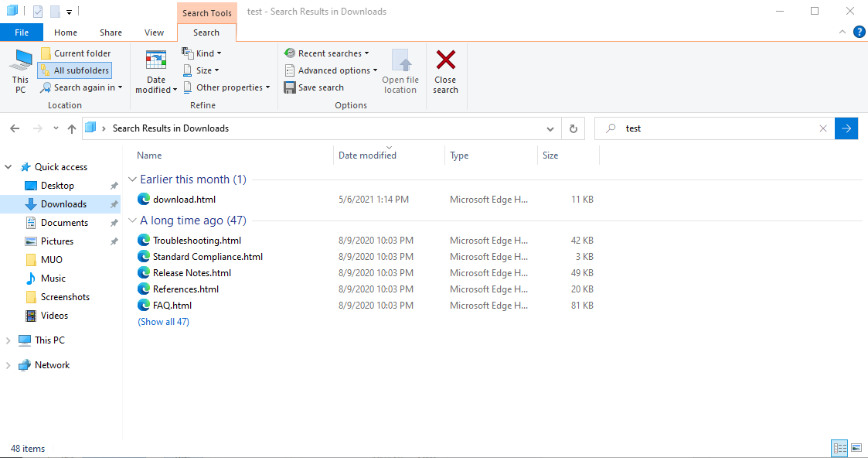Click address bar Search Results in Downloads
The image size is (868, 458).
[171, 128]
